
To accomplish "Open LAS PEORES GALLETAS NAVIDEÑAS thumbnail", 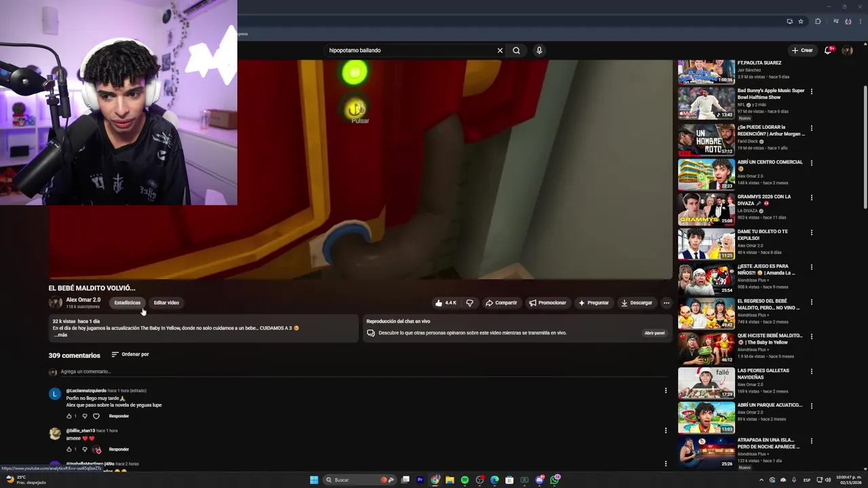I will [x=706, y=382].
